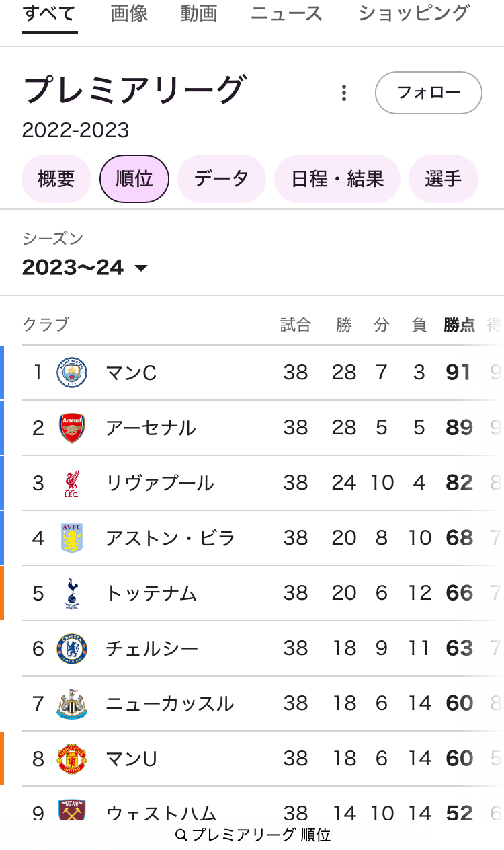Click the Newcastle club crest
The image size is (504, 850).
tap(72, 703)
